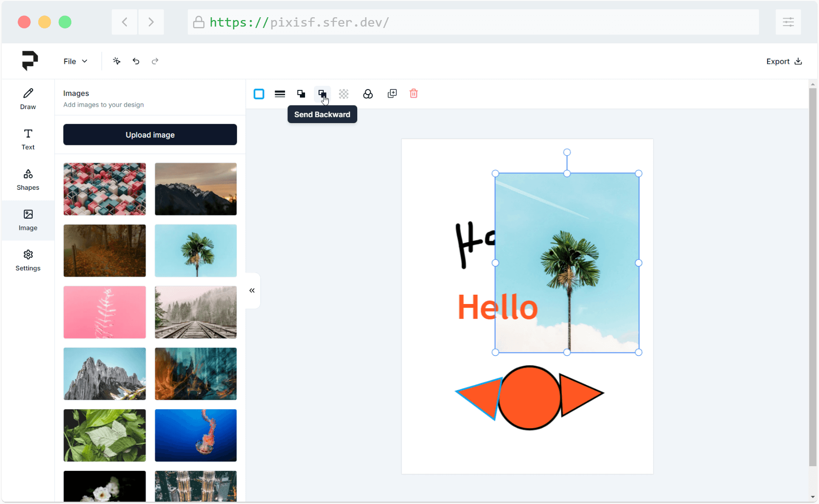
Task: Click the undo arrow icon
Action: pos(136,61)
